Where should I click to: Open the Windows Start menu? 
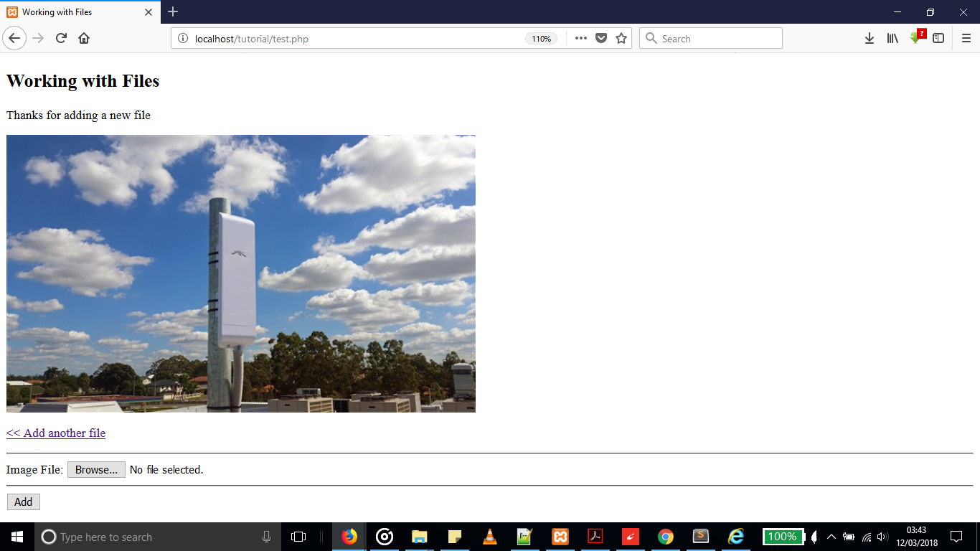pyautogui.click(x=17, y=537)
